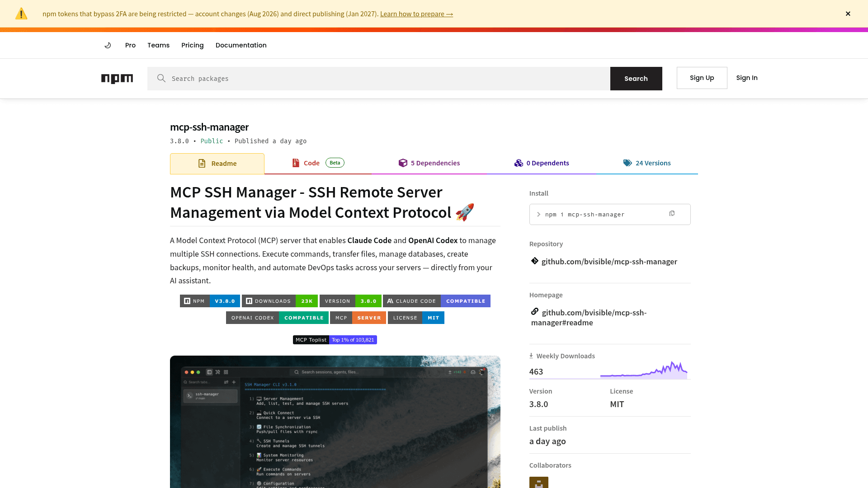Switch to the Code tab
The width and height of the screenshot is (868, 488).
(x=318, y=163)
